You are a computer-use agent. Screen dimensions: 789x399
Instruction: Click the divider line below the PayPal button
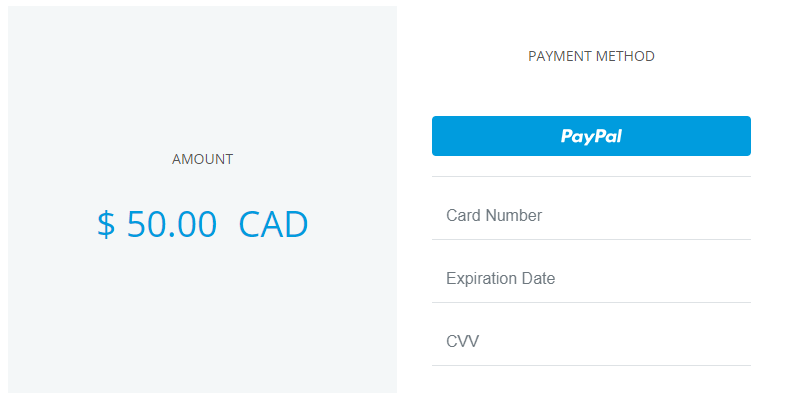coord(591,177)
